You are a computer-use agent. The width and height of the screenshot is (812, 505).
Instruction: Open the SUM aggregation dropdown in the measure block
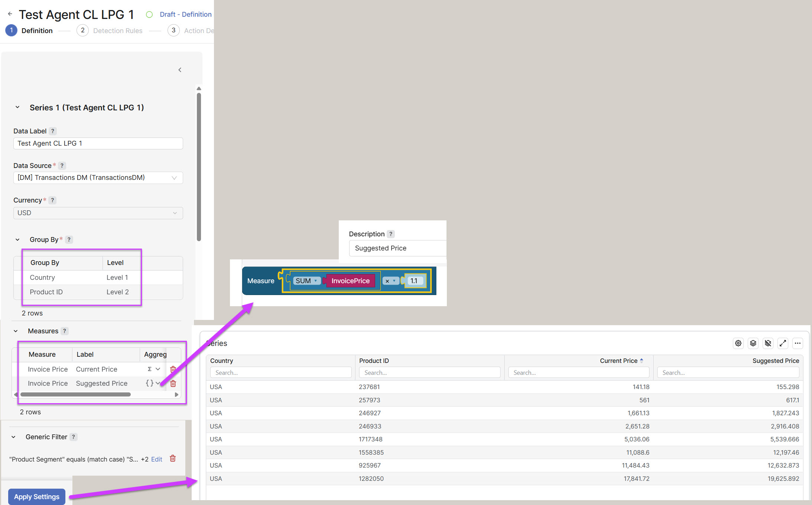[307, 281]
